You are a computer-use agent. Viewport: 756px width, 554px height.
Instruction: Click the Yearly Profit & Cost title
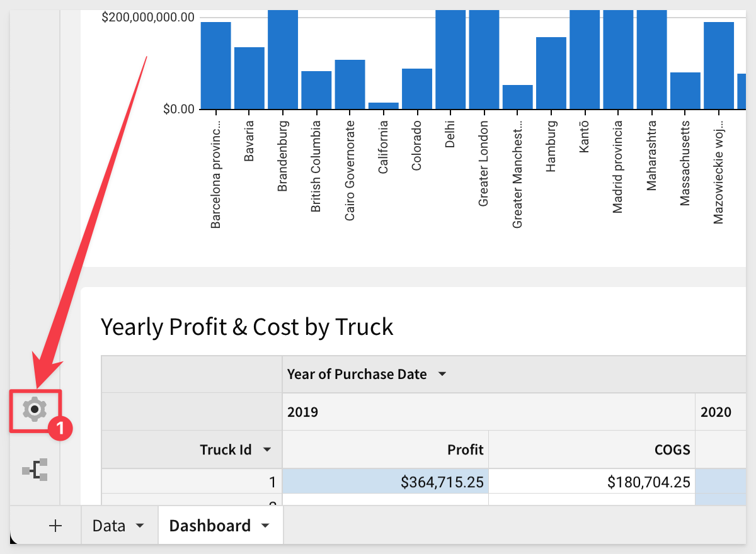tap(247, 327)
